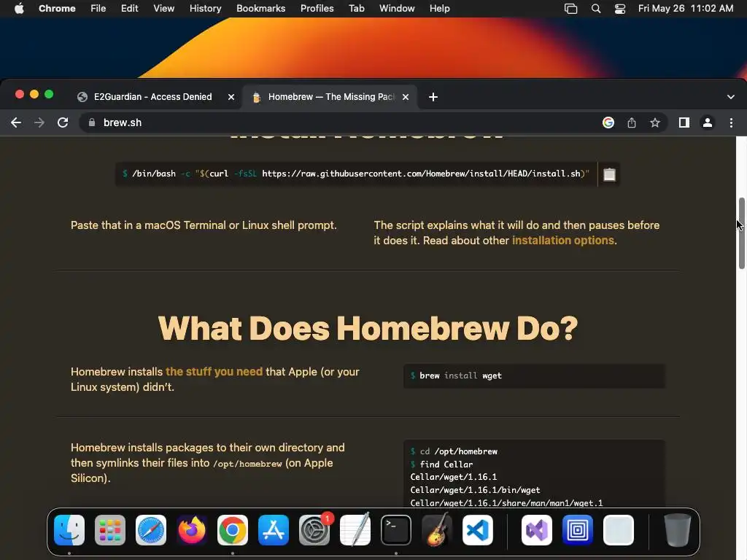Screen dimensions: 747x560
Task: Open Launchpad from the Dock
Action: (110, 530)
